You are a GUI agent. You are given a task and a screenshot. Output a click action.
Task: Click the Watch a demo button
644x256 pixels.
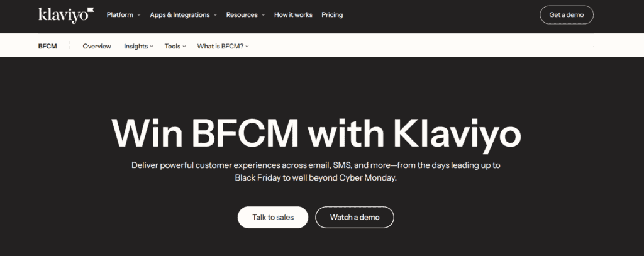click(354, 217)
